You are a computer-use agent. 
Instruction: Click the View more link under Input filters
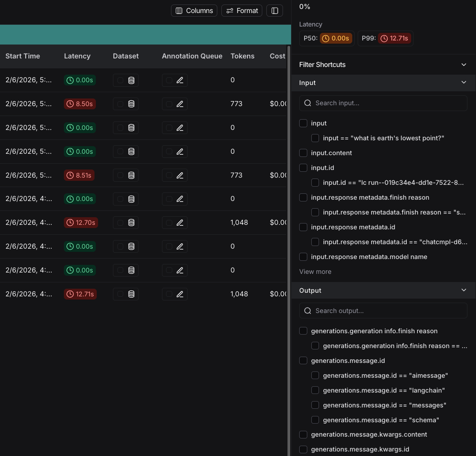pyautogui.click(x=314, y=272)
